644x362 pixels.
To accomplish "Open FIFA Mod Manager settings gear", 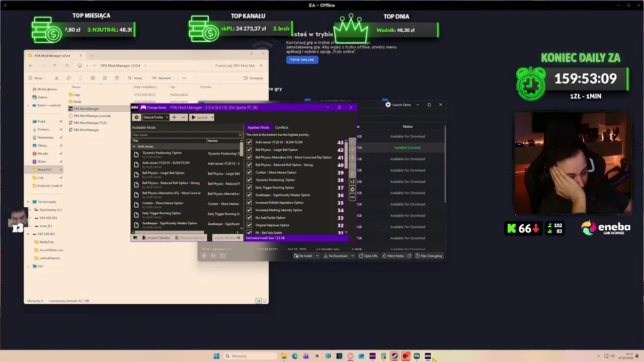I will coord(136,117).
